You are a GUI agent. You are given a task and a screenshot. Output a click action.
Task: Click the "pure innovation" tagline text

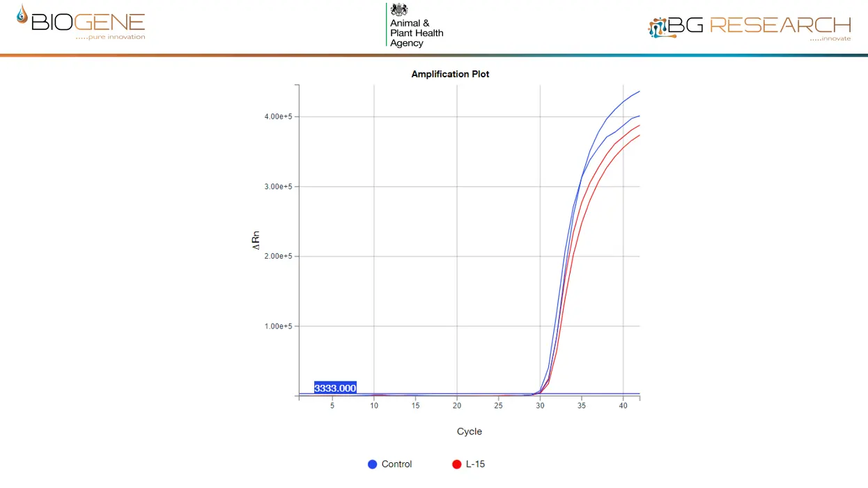pyautogui.click(x=116, y=37)
